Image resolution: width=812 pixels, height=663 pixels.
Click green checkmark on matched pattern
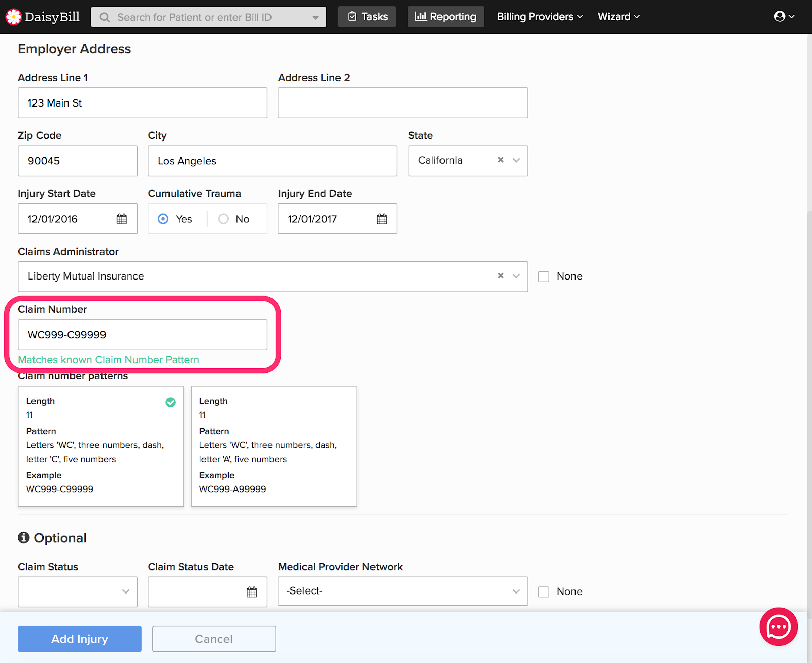click(171, 402)
